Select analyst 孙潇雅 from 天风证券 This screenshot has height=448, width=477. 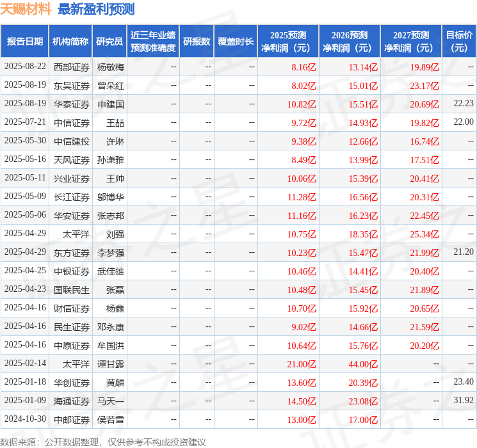[x=110, y=159]
